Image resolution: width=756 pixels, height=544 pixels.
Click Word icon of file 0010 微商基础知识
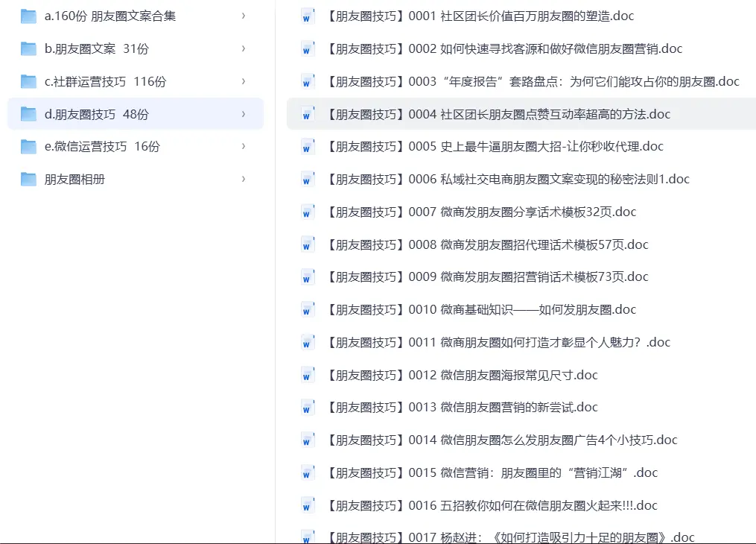coord(307,309)
